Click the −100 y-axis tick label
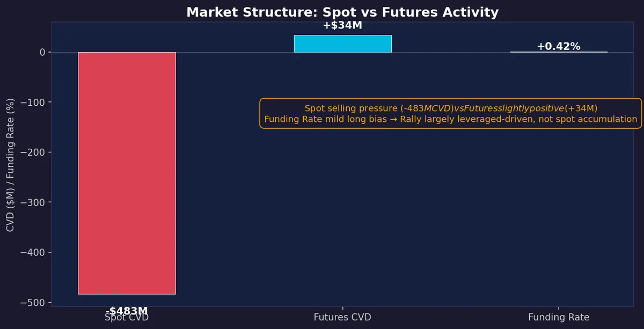 [34, 102]
